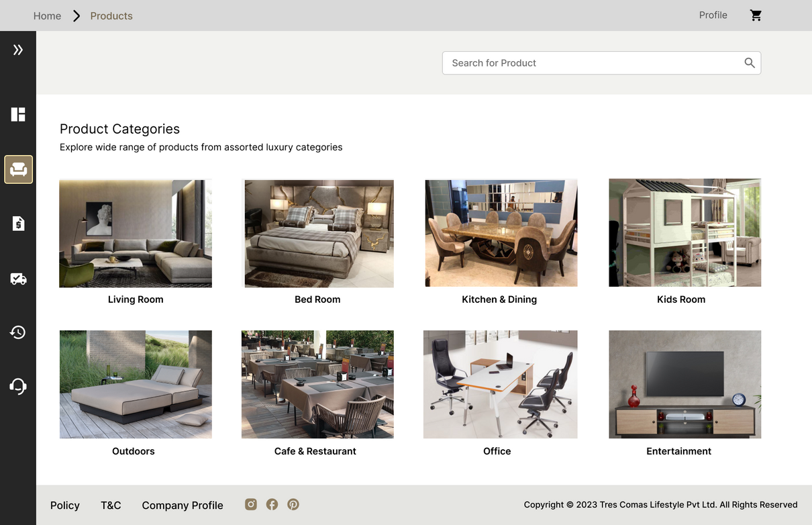
Task: Open the Policy footer link
Action: (65, 506)
